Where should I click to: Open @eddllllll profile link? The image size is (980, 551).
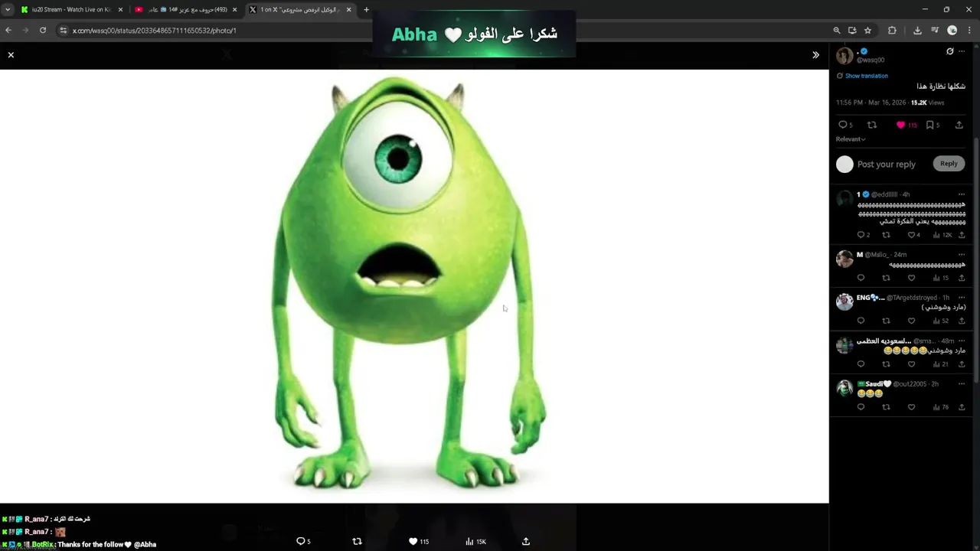884,194
